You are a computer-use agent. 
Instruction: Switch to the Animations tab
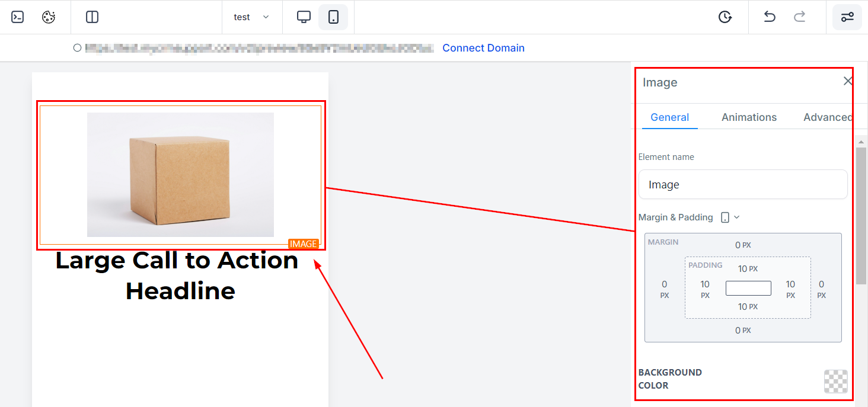coord(749,117)
